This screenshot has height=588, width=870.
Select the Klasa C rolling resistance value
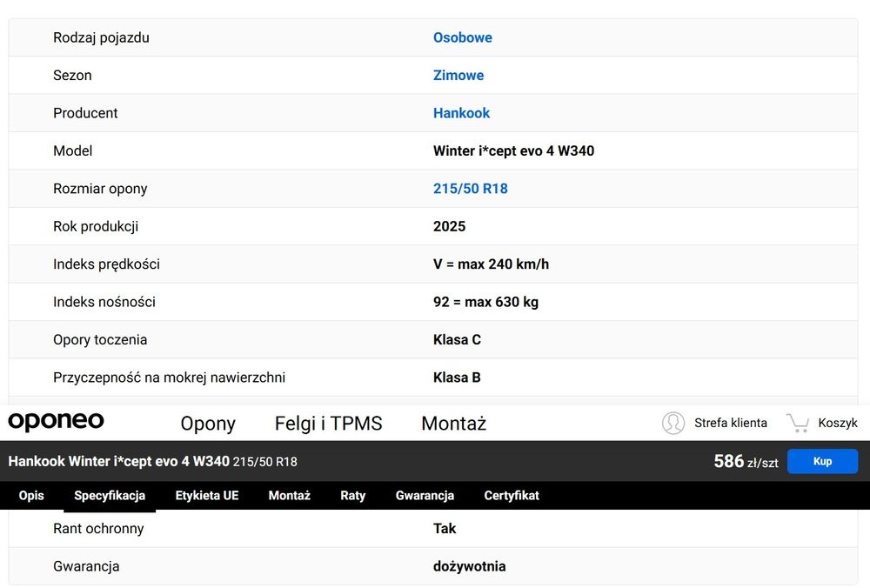point(457,339)
